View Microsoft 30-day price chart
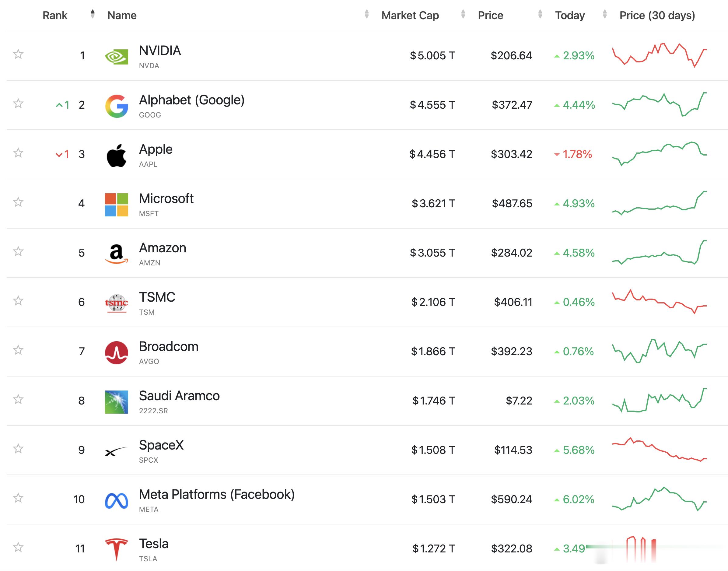Viewport: 728px width, 571px height. (659, 203)
